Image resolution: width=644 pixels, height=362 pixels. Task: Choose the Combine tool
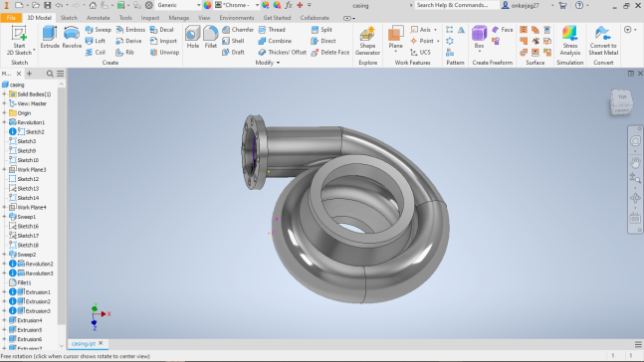click(275, 41)
